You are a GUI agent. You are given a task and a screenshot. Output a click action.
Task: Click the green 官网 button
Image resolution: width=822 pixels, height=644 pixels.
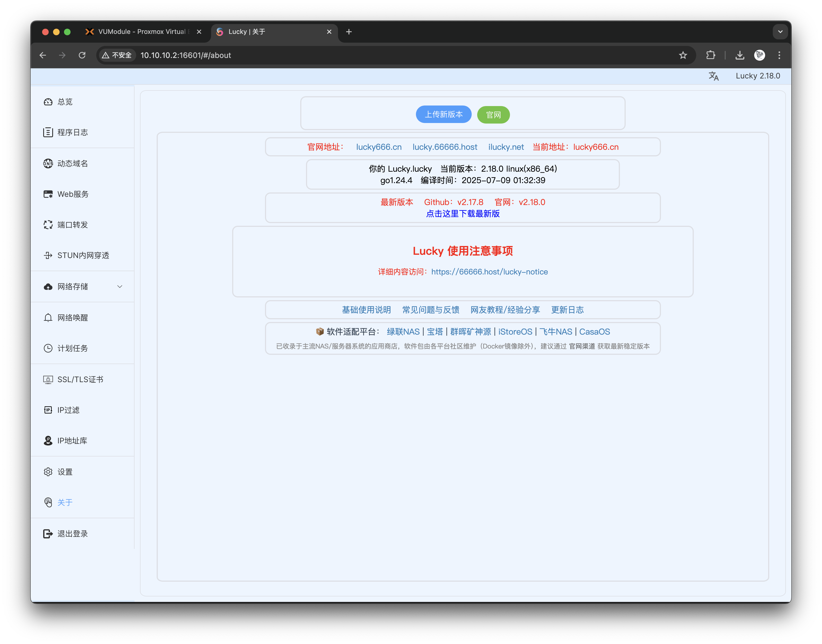493,115
